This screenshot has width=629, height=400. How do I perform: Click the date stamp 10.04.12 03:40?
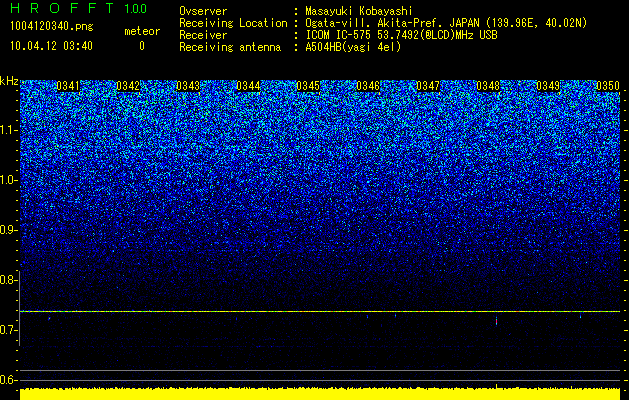(52, 46)
